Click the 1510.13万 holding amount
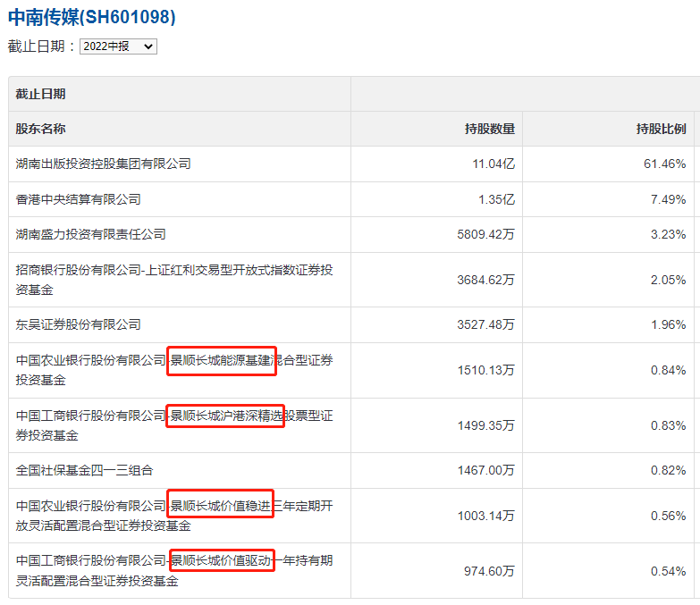Screen dimensions: 700x605 click(486, 370)
